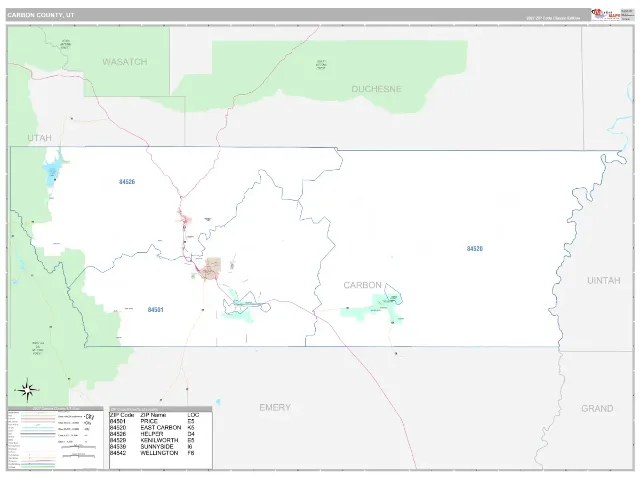Viewport: 640px width, 480px height.
Task: Click the compass rose on the map
Action: click(x=27, y=390)
